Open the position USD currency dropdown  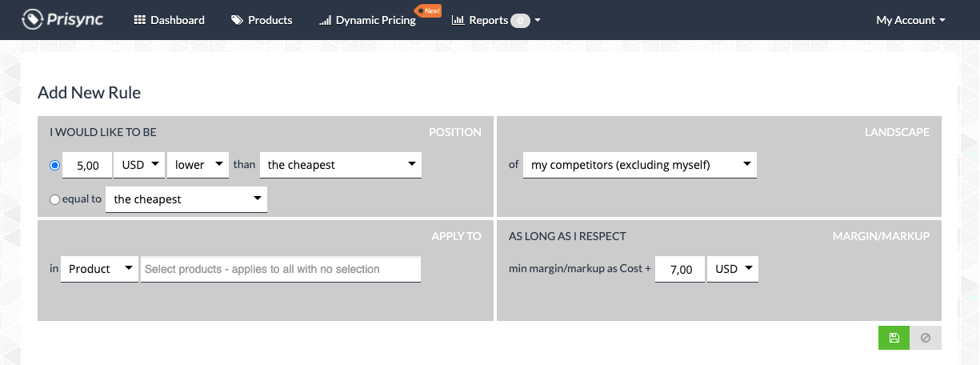(139, 165)
